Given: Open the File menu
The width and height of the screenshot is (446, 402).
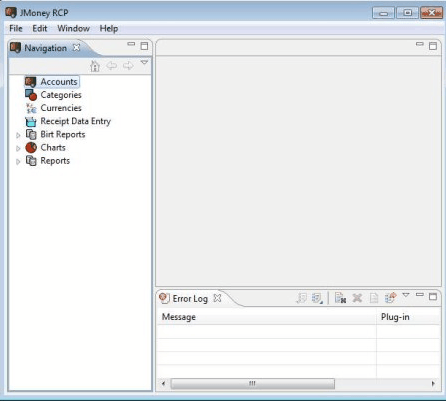Looking at the screenshot, I should [16, 29].
